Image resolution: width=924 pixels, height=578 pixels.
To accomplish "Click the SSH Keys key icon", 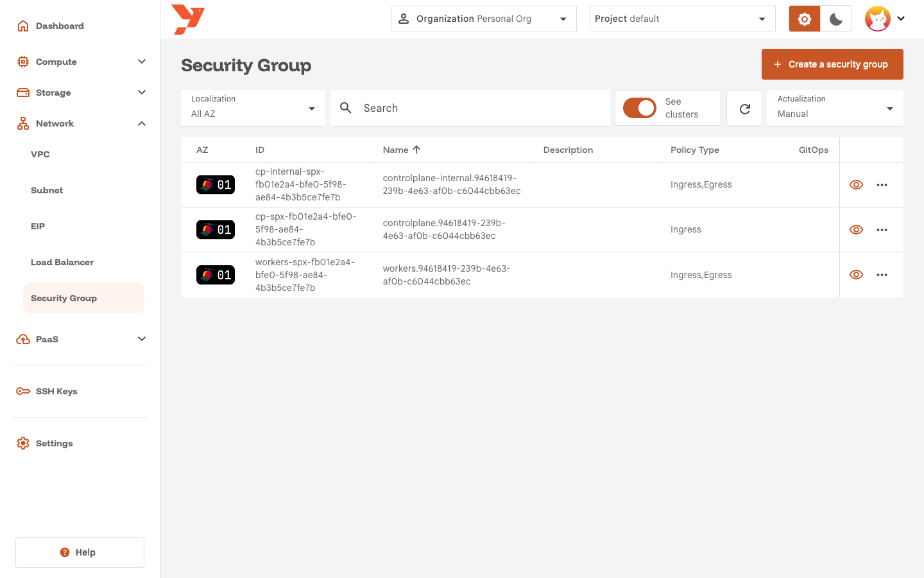I will coord(23,391).
